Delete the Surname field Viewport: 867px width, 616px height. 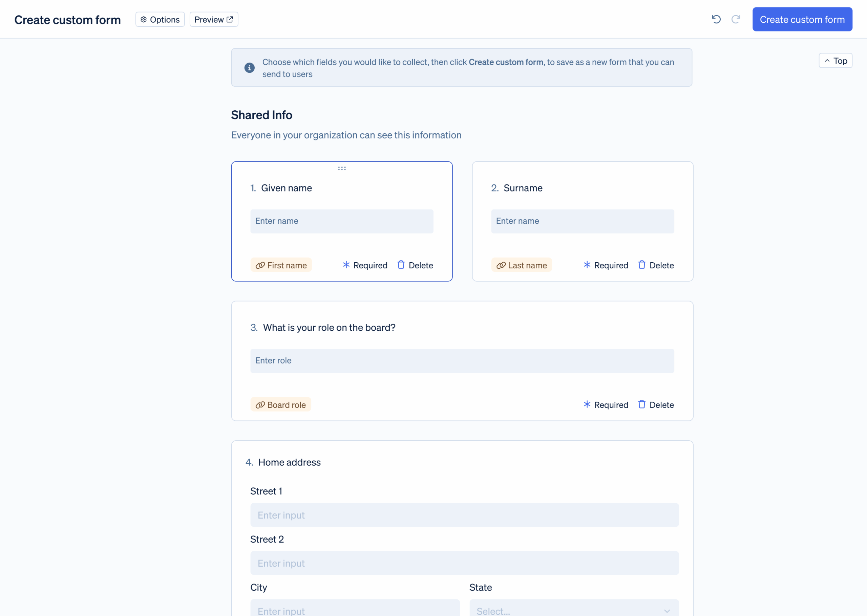pos(656,265)
